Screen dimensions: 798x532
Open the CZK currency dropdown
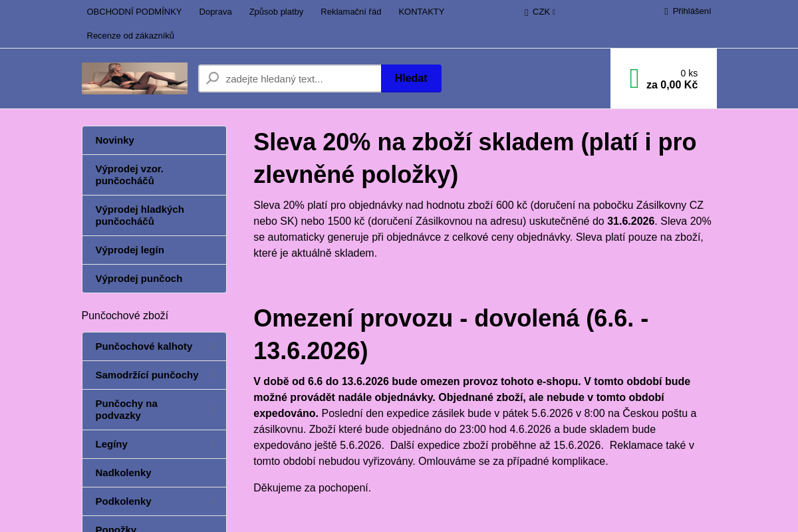[540, 12]
